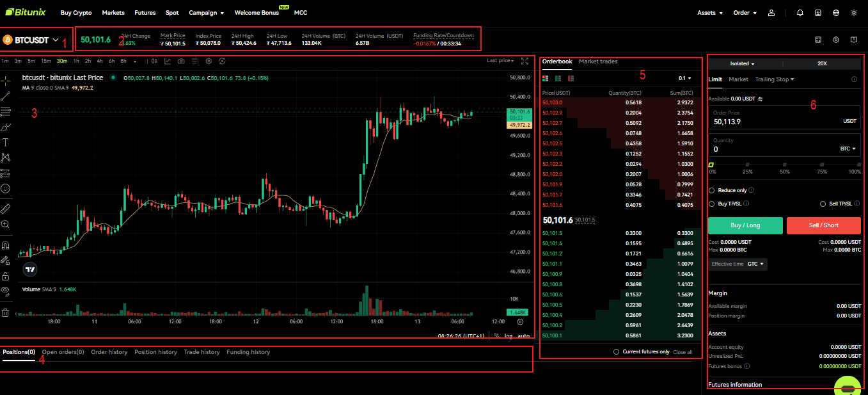Select the crosshair cursor tool on the chart
Image resolution: width=868 pixels, height=395 pixels.
coord(6,81)
